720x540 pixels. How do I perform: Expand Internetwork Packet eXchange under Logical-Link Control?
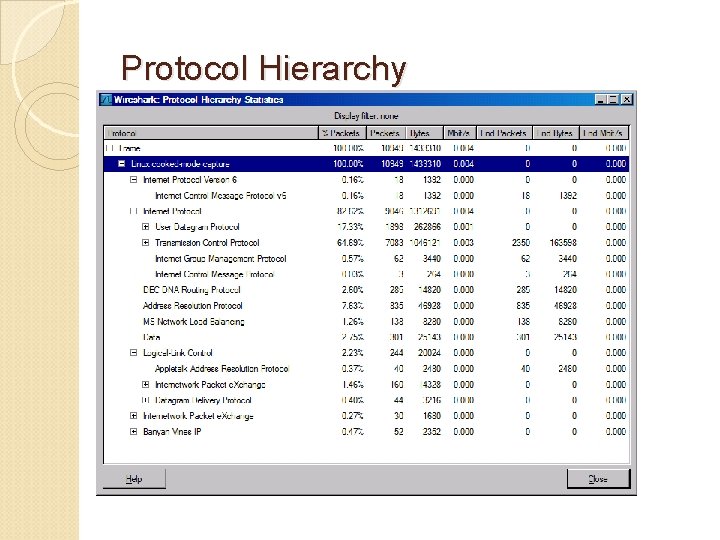click(x=145, y=384)
